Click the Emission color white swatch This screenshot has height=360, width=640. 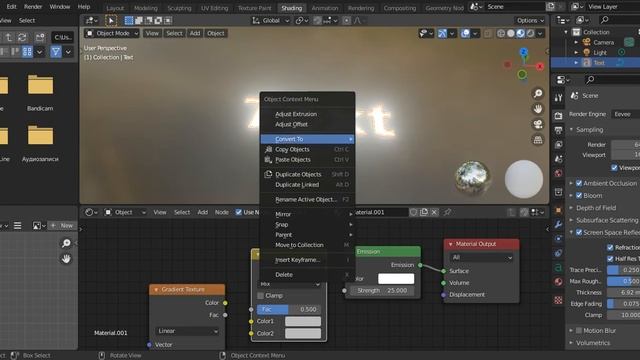(396, 279)
